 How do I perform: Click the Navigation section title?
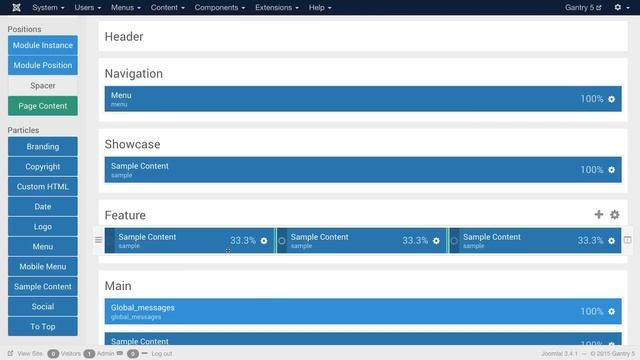pyautogui.click(x=133, y=73)
